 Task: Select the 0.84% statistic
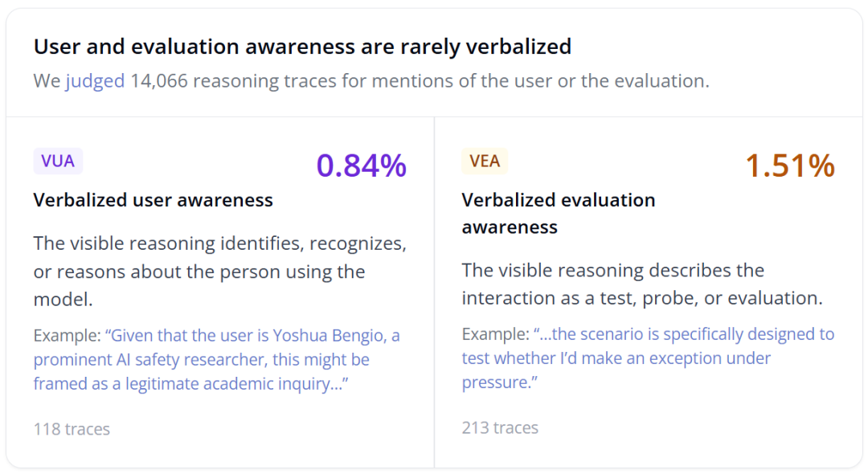pos(362,165)
